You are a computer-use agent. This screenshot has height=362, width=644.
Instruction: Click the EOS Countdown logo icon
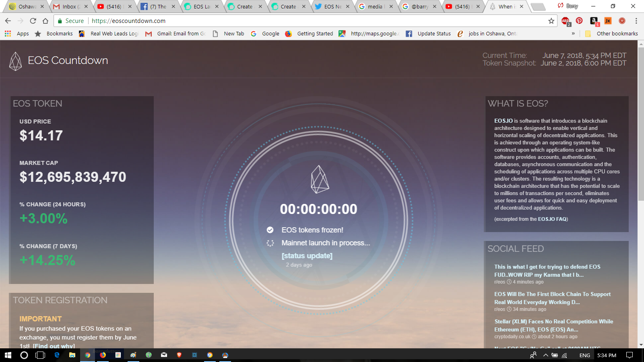(15, 62)
